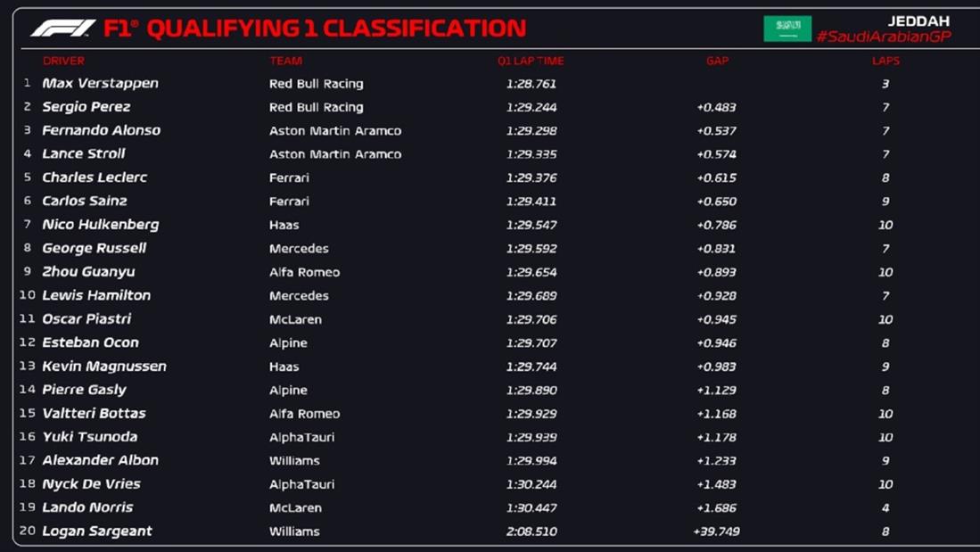The image size is (980, 552).
Task: Click the Q1 LAP TIME column header
Action: 531,61
